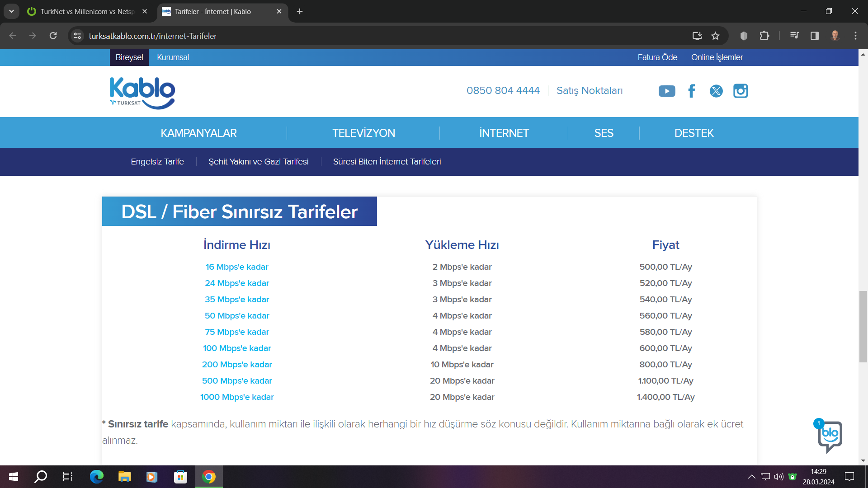This screenshot has height=488, width=868.
Task: Click the Fatura Öde link
Action: tap(657, 57)
